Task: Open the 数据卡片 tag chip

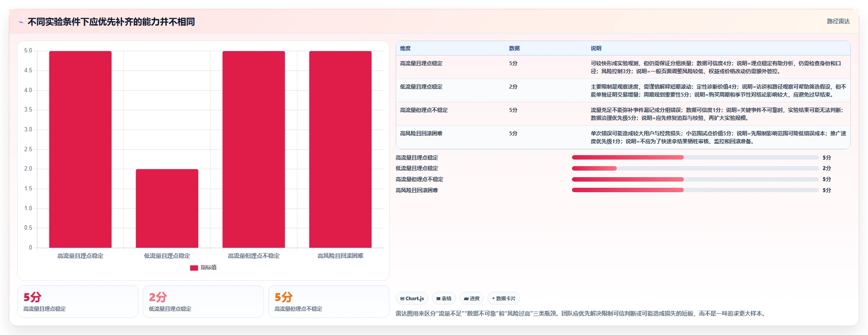Action: [x=504, y=298]
